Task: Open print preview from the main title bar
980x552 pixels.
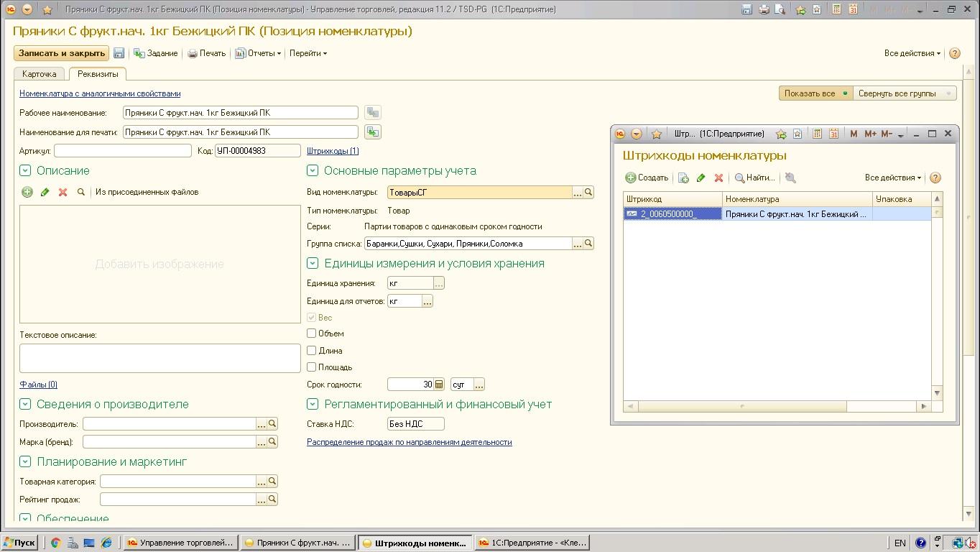Action: [780, 9]
